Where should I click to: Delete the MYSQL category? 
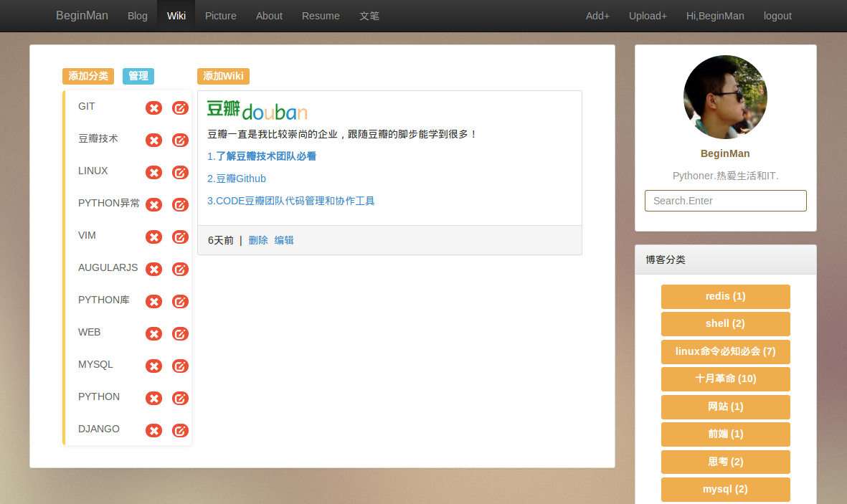pos(154,366)
